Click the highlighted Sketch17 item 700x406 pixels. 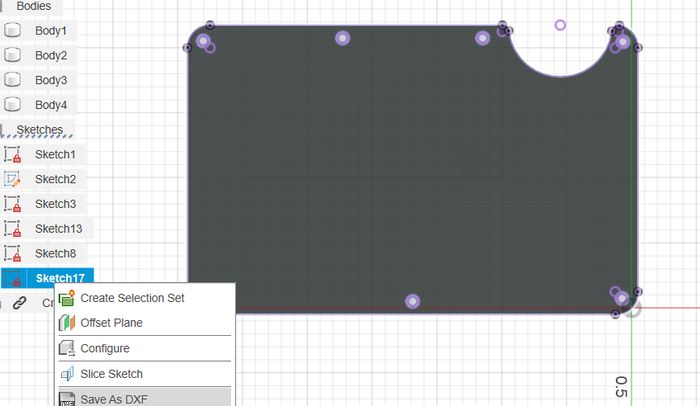(x=60, y=279)
